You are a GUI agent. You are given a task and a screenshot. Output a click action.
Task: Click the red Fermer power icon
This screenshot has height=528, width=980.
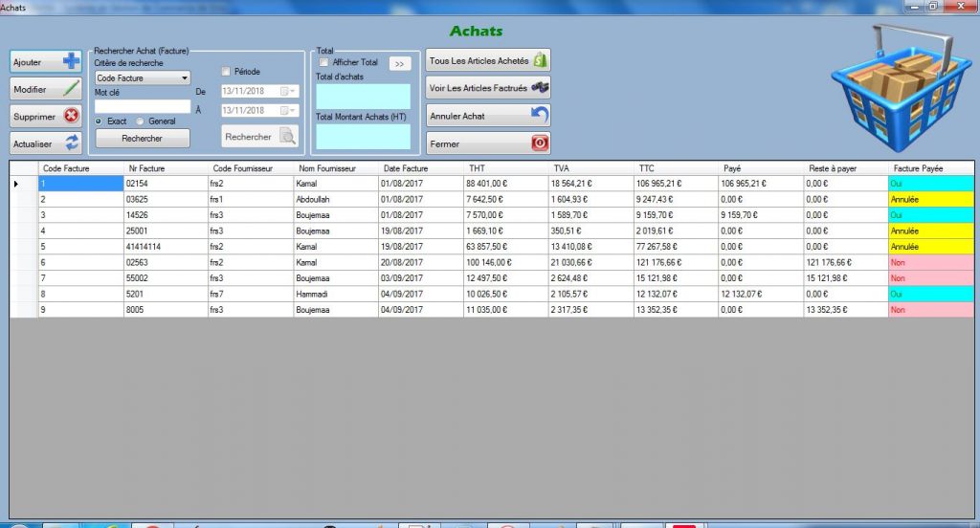pos(540,143)
